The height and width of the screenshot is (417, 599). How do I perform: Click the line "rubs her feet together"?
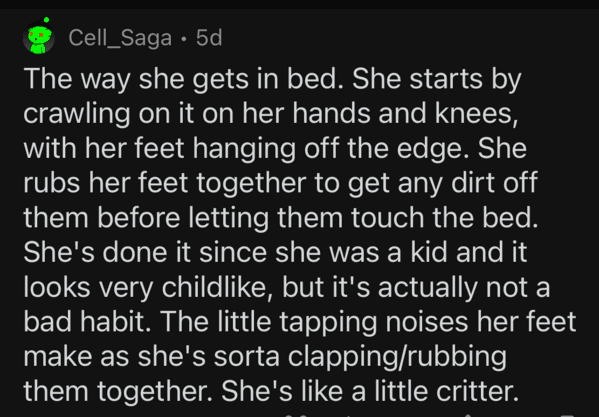(281, 183)
